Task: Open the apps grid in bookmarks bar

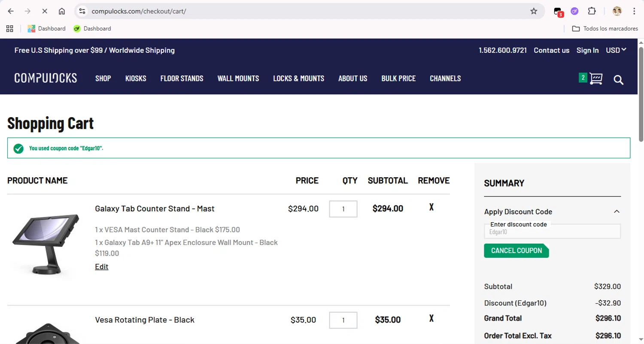Action: [x=9, y=28]
